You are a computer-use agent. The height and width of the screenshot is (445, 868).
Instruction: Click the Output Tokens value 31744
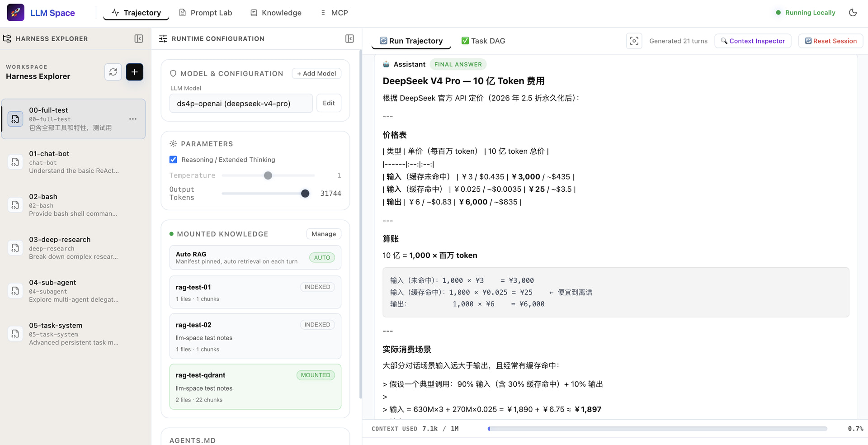[331, 194]
